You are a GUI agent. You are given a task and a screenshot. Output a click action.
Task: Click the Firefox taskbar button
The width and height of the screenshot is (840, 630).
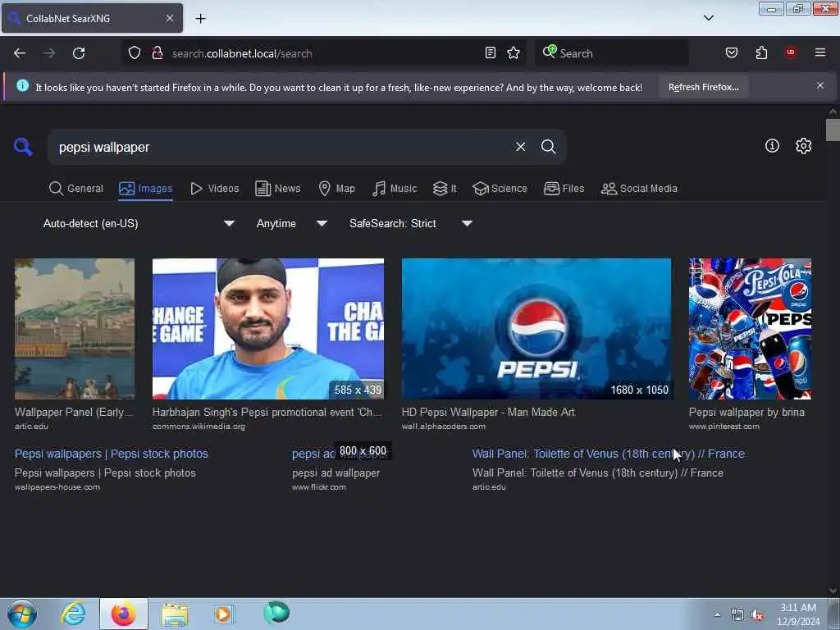[x=124, y=614]
